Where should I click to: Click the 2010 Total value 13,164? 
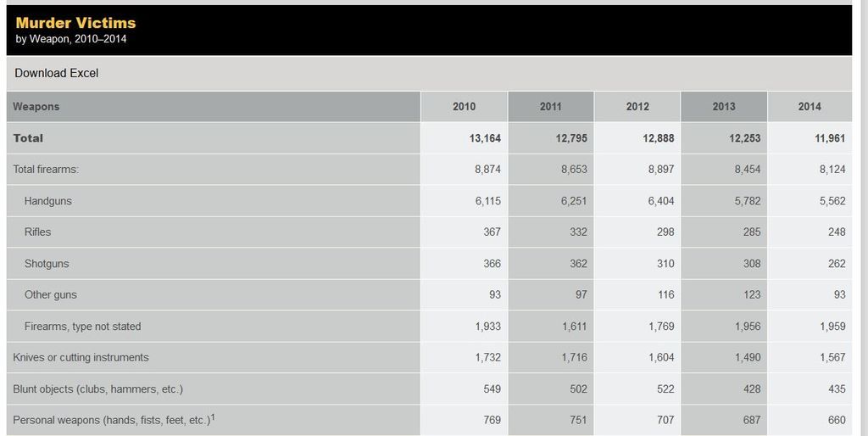(x=485, y=138)
